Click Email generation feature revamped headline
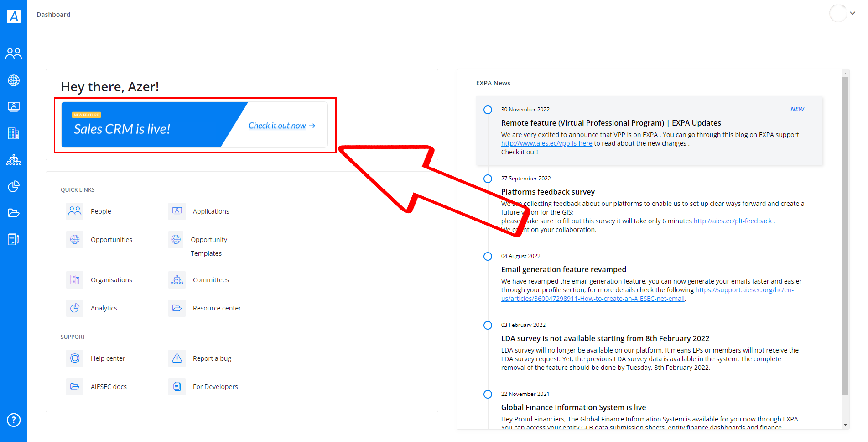The height and width of the screenshot is (442, 868). pyautogui.click(x=564, y=269)
